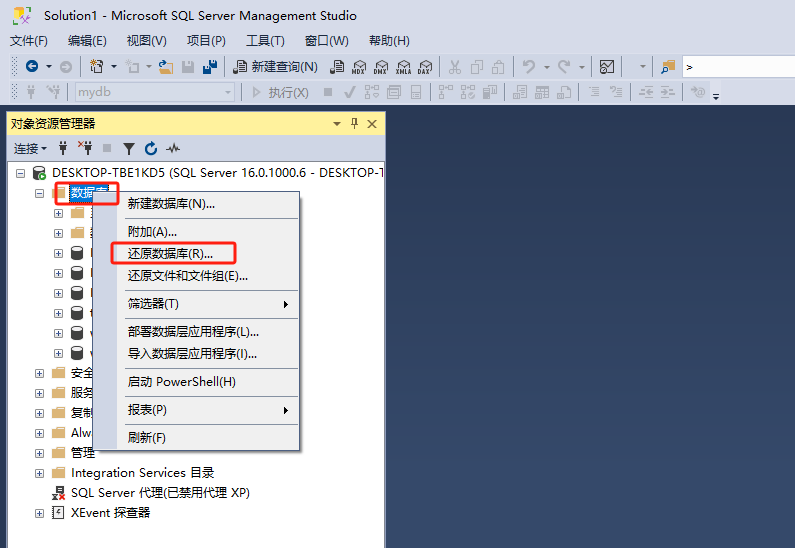Choose 部署数据层应用程序(L)... menu entry
Screen dimensions: 795x548
(193, 332)
